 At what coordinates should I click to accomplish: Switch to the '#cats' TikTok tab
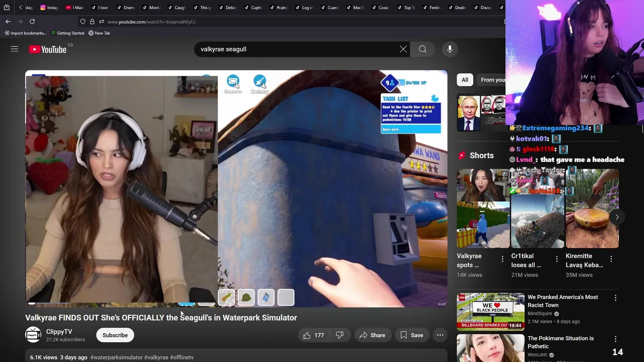[x=279, y=8]
